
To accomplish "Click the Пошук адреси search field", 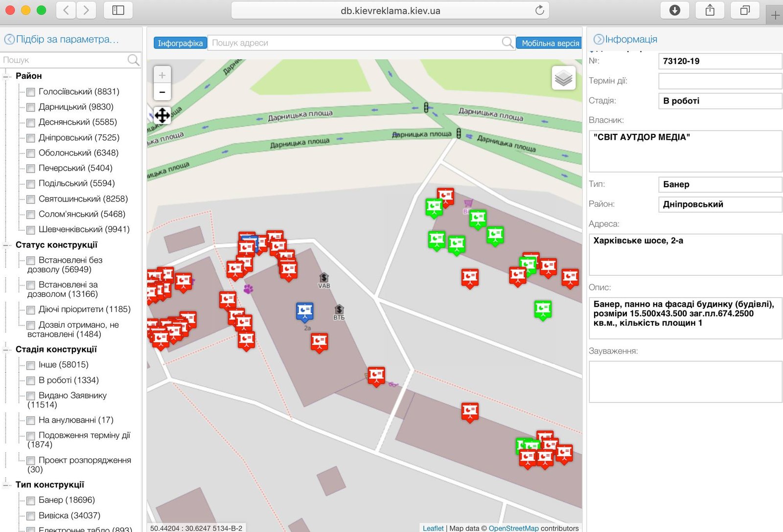I will (355, 43).
